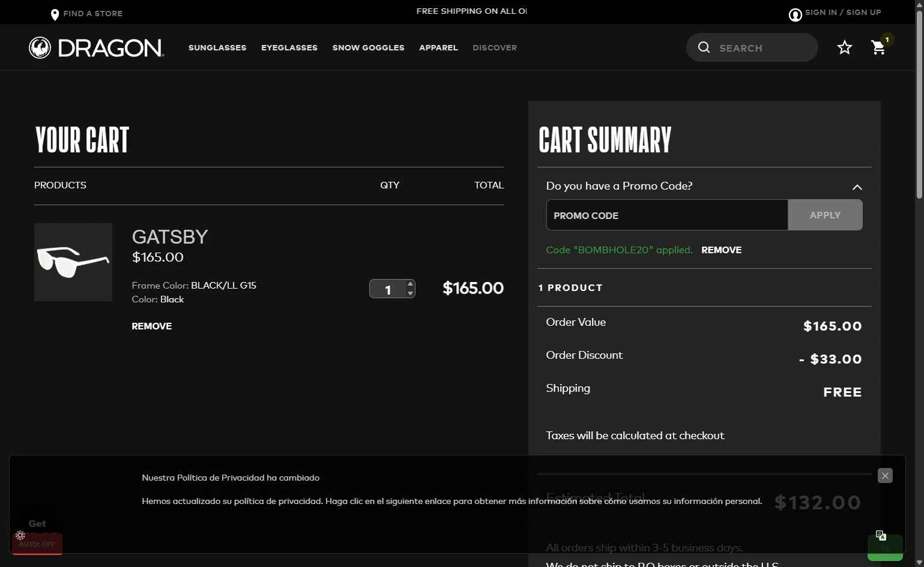Click the Order Value amount '$165.00'
Viewport: 924px width, 567px height.
pos(833,326)
